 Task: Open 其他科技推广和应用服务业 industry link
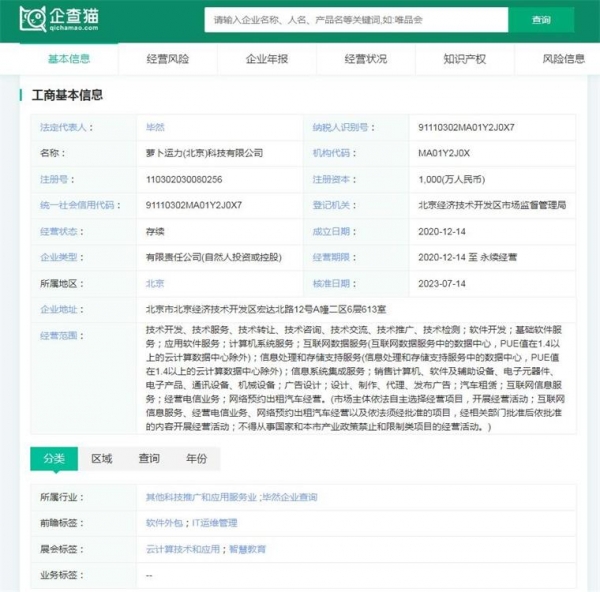click(201, 497)
